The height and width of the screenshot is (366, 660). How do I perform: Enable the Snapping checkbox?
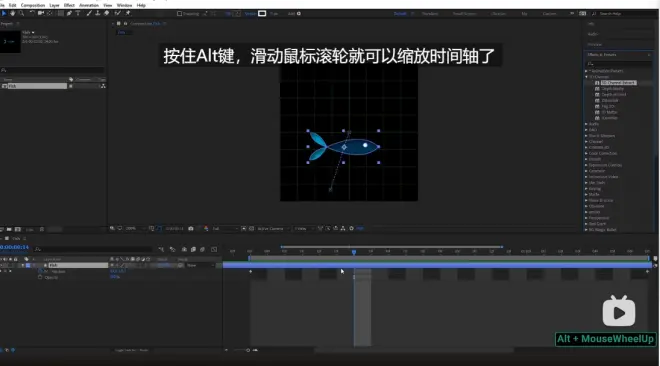179,14
